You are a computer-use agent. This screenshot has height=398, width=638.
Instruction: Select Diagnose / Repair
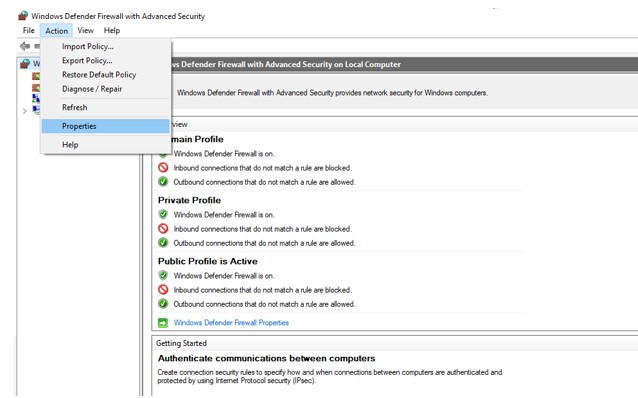pyautogui.click(x=105, y=89)
